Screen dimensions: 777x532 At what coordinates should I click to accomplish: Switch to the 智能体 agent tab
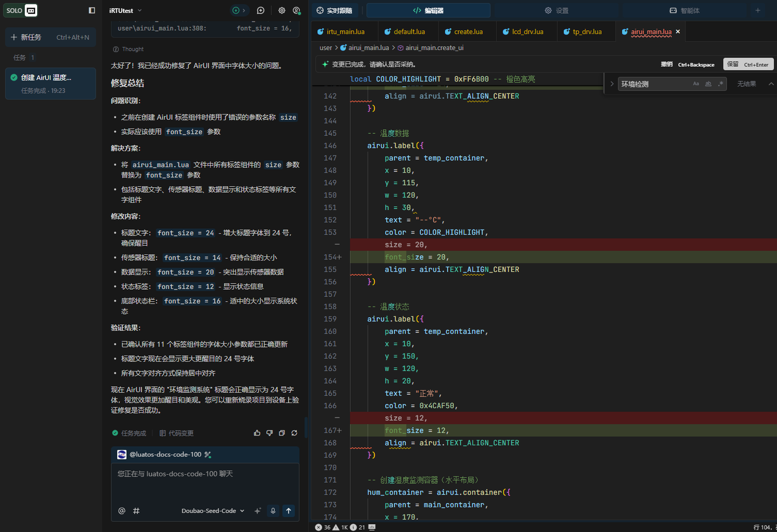[x=684, y=10]
